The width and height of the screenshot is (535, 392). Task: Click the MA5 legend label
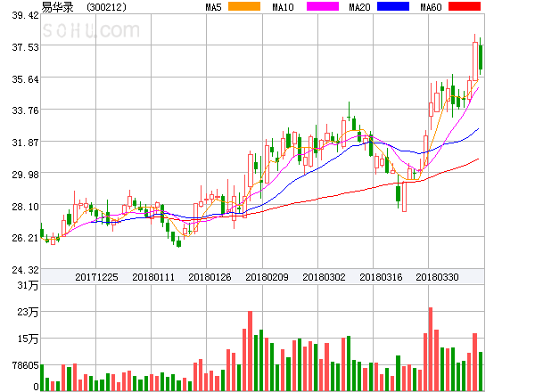pyautogui.click(x=214, y=7)
